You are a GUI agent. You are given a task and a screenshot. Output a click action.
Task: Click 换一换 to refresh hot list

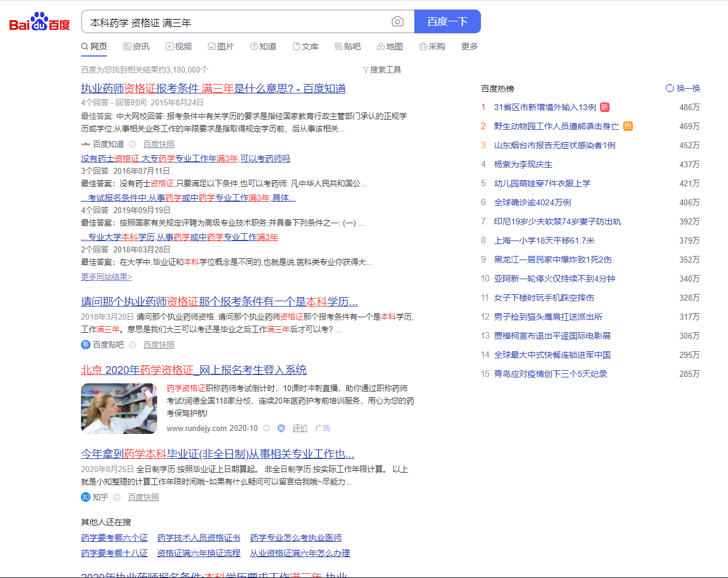coord(688,88)
